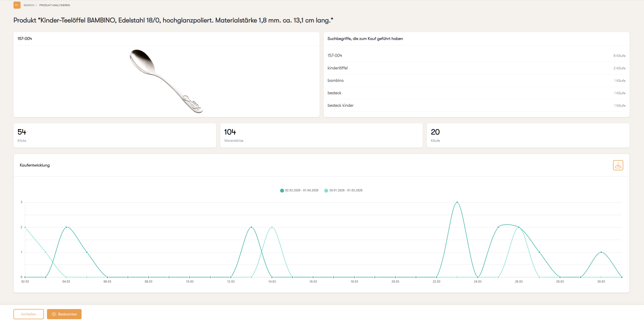The width and height of the screenshot is (644, 321).
Task: Click the eye icon on Beobachten button
Action: tap(54, 314)
